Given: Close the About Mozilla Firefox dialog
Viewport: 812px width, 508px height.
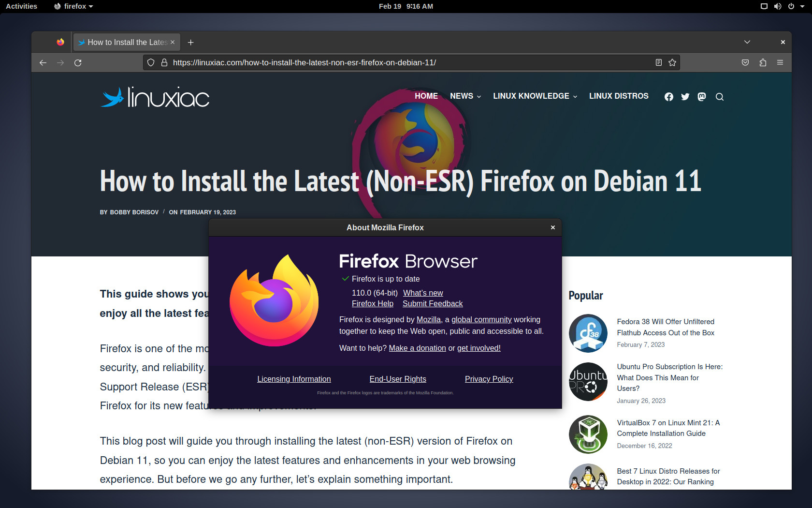Looking at the screenshot, I should click(553, 227).
